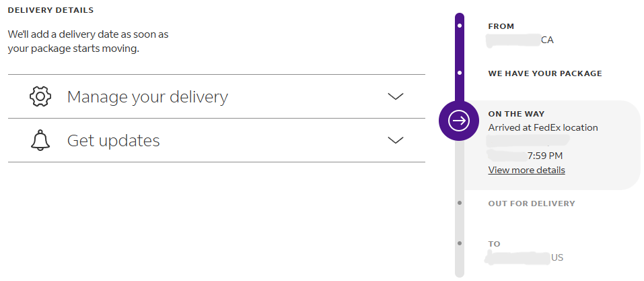Open the View more details link
Screen dimensions: 644x281
[x=526, y=170]
